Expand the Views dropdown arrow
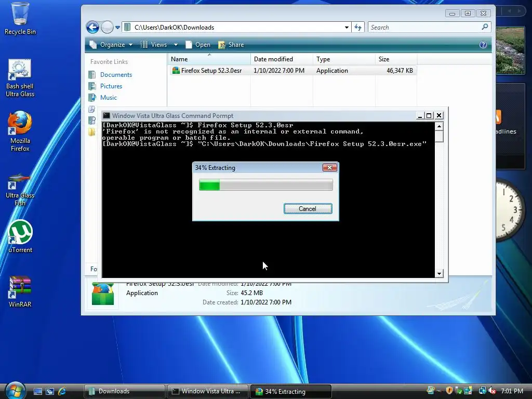The image size is (532, 399). [176, 45]
